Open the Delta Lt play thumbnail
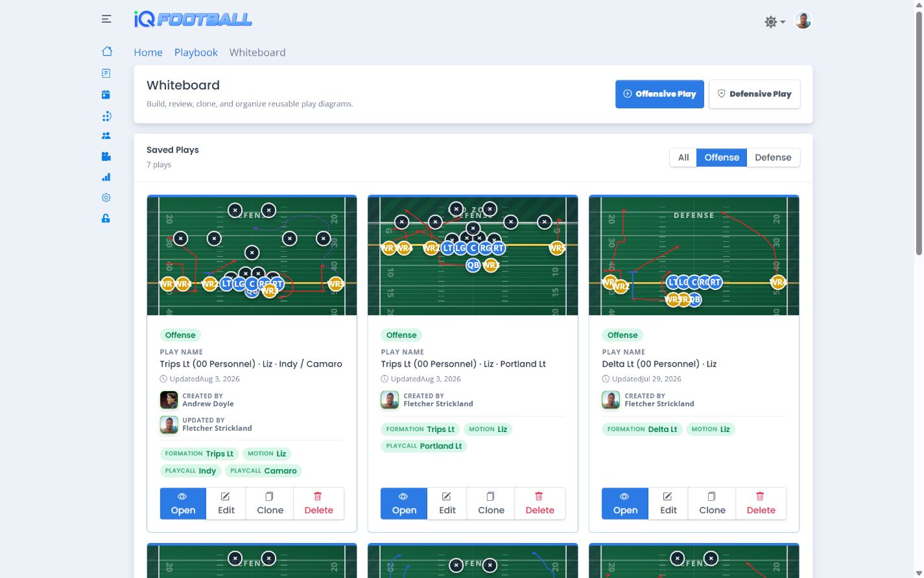This screenshot has height=578, width=924. 694,256
